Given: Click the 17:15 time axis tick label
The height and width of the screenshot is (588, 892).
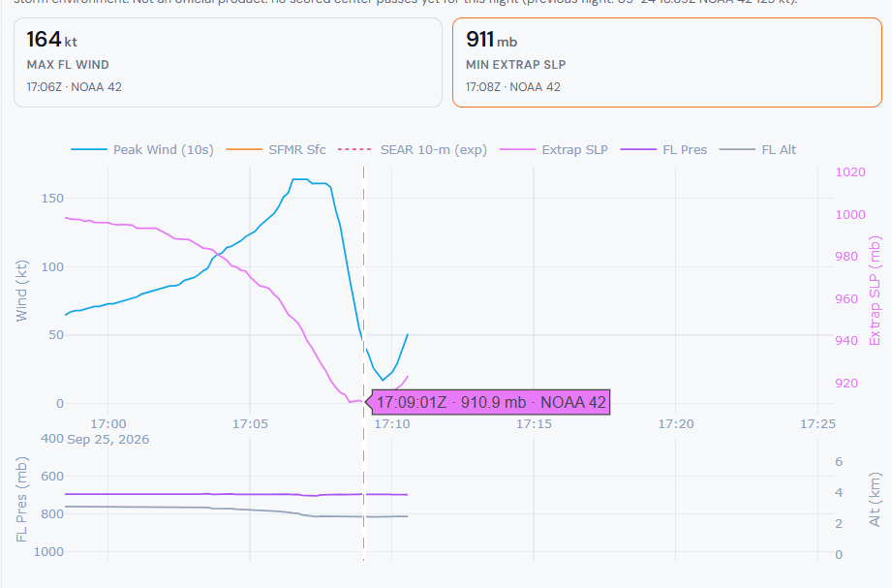Looking at the screenshot, I should click(x=534, y=424).
